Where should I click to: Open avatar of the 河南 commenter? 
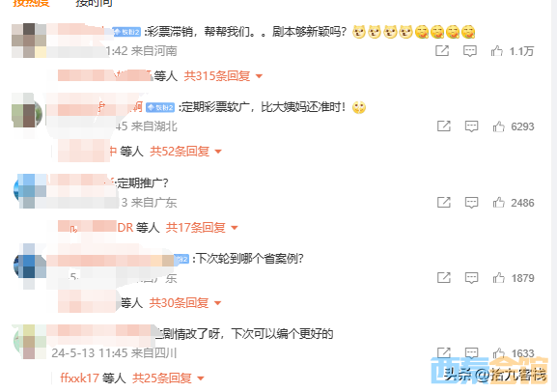(29, 41)
